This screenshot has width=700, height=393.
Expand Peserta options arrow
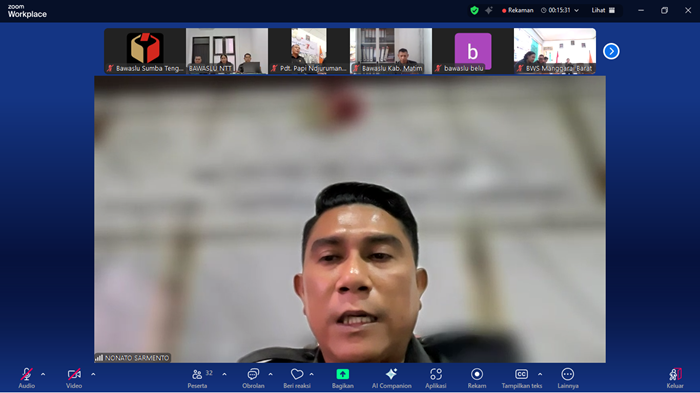(225, 374)
